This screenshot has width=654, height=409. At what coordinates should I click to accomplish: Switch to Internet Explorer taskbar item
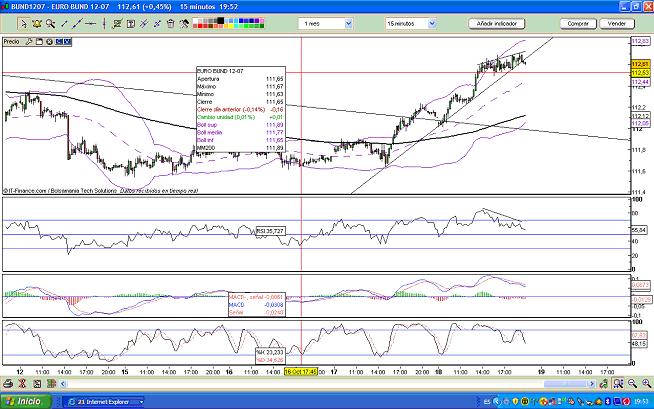102,401
